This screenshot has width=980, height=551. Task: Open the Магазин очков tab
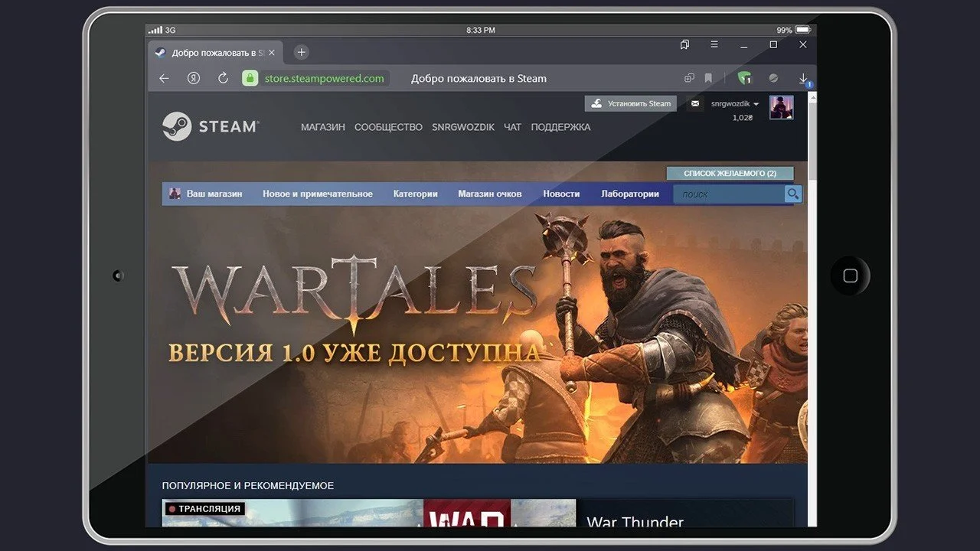490,194
